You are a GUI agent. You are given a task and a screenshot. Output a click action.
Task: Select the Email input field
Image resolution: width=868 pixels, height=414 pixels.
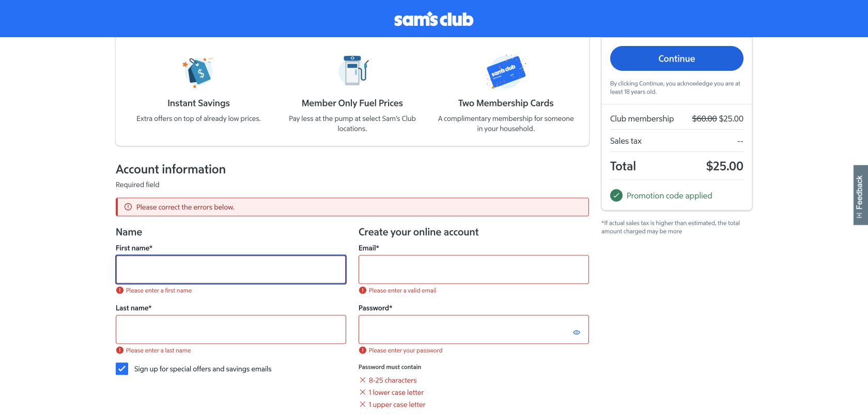pyautogui.click(x=474, y=269)
